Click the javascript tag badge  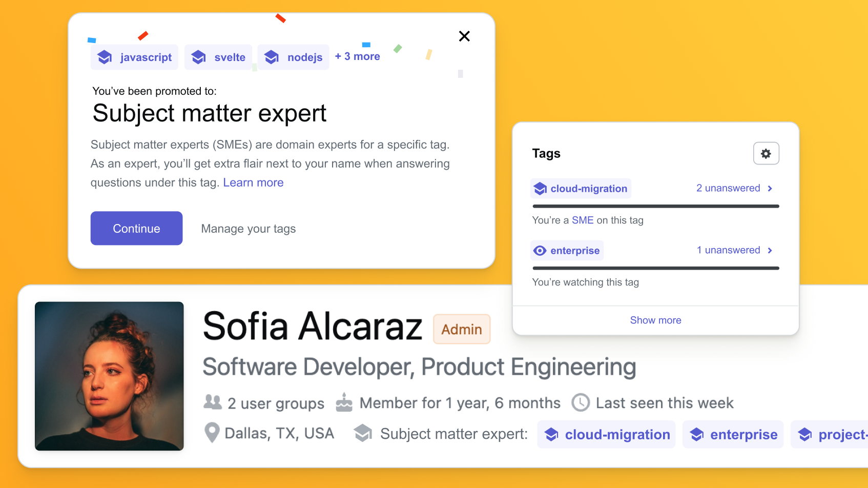click(135, 57)
